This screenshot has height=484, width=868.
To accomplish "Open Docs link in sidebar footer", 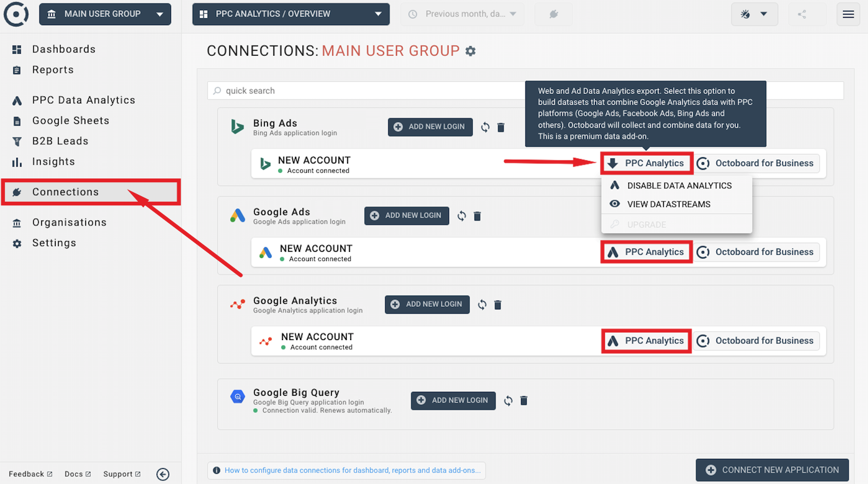I will [x=78, y=474].
